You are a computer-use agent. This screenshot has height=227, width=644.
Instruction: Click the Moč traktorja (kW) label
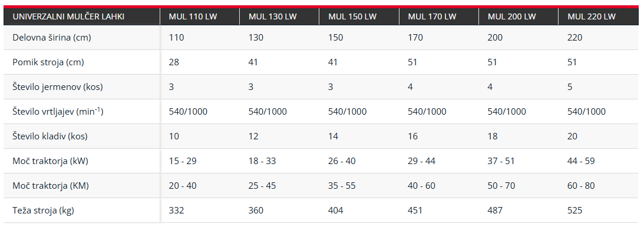pos(51,161)
